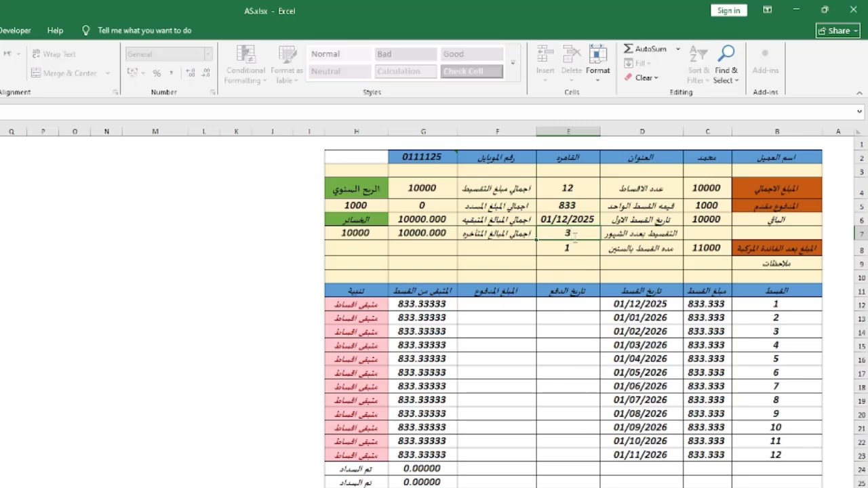
Task: Apply Comma Style format
Action: point(171,73)
